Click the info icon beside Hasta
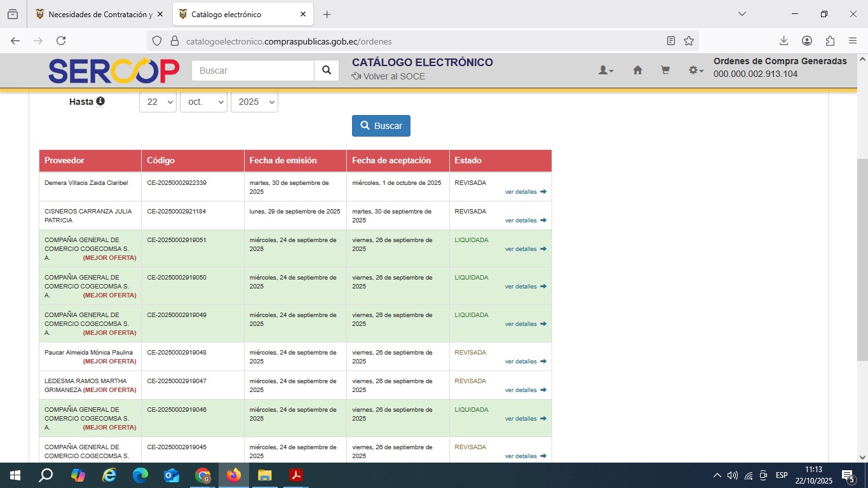The width and height of the screenshot is (868, 488). (100, 102)
